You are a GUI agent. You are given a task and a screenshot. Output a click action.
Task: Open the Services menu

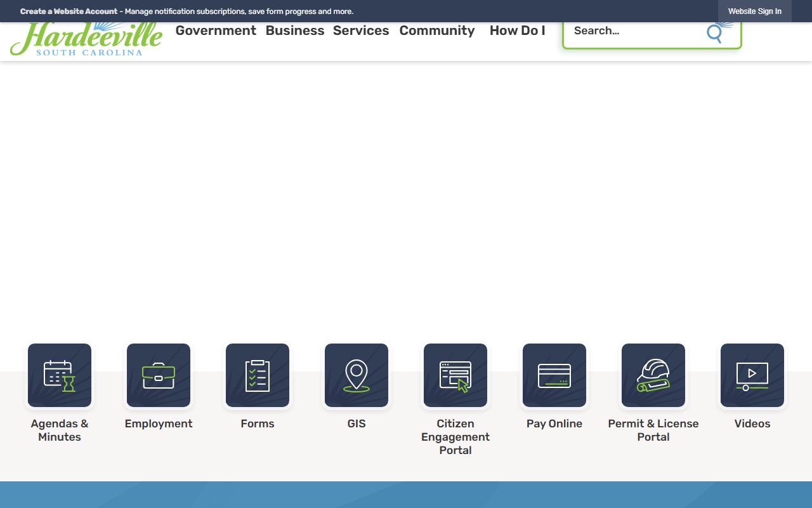coord(361,30)
